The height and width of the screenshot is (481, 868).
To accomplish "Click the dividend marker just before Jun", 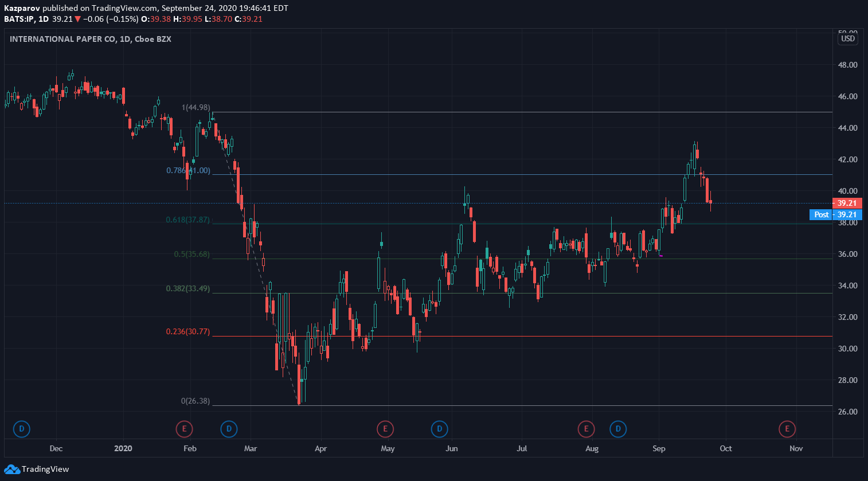I will (439, 429).
